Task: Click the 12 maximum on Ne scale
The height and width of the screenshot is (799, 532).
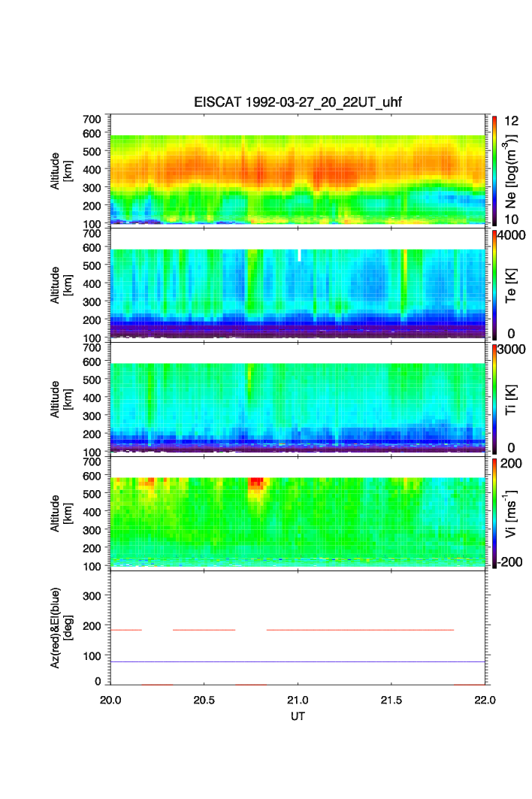Action: [x=511, y=121]
